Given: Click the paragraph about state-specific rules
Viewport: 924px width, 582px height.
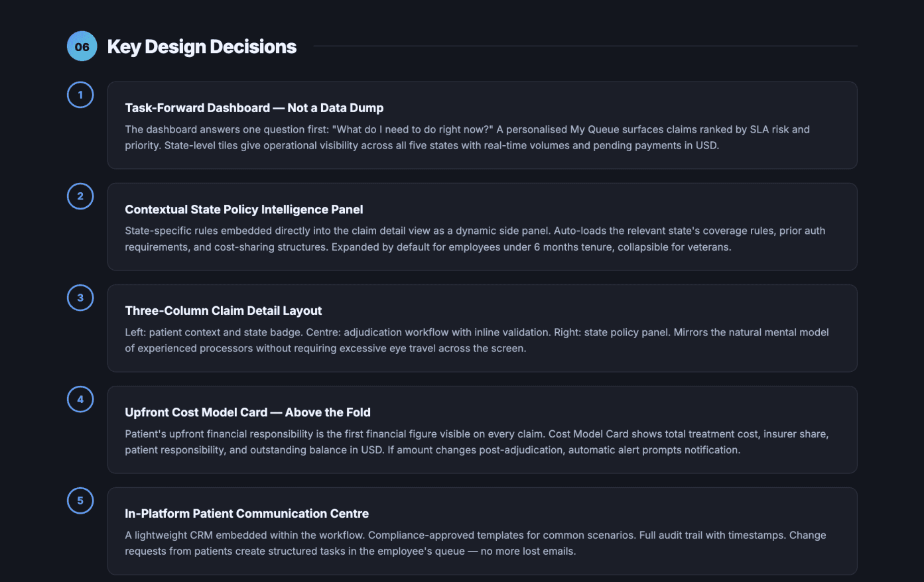Looking at the screenshot, I should pyautogui.click(x=475, y=239).
